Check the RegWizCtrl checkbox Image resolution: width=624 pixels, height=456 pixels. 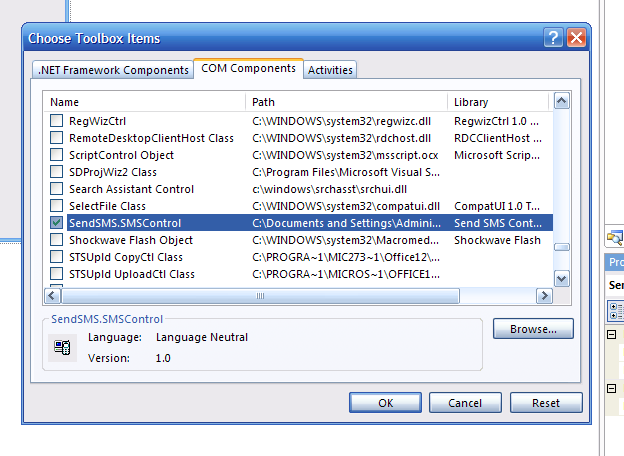[x=56, y=121]
